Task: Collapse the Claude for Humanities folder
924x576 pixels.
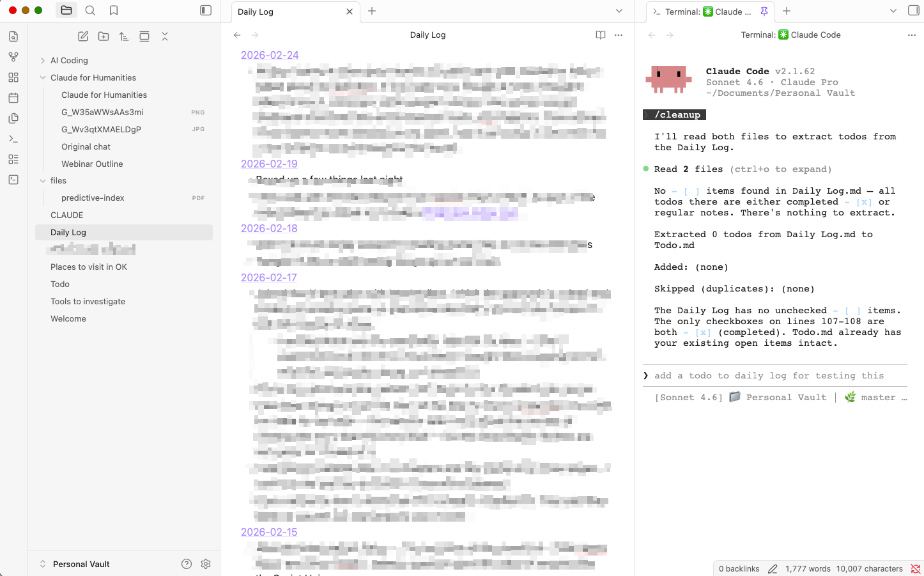Action: tap(43, 78)
